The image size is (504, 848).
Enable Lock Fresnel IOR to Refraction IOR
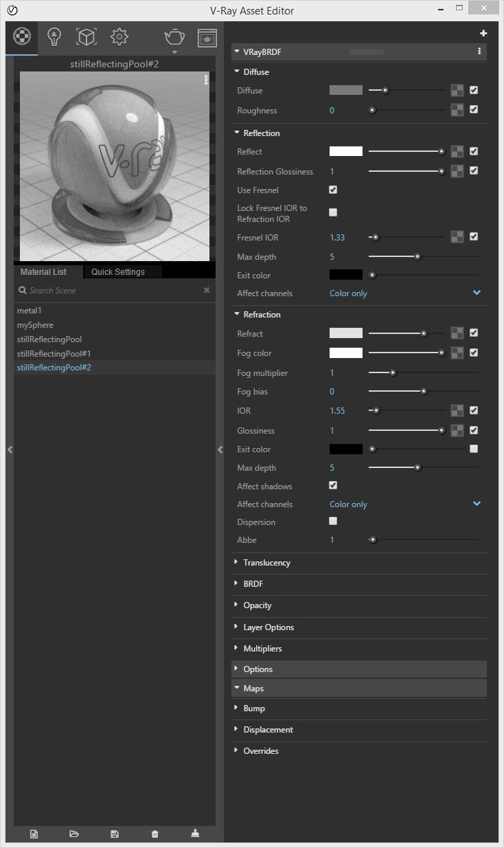click(333, 212)
